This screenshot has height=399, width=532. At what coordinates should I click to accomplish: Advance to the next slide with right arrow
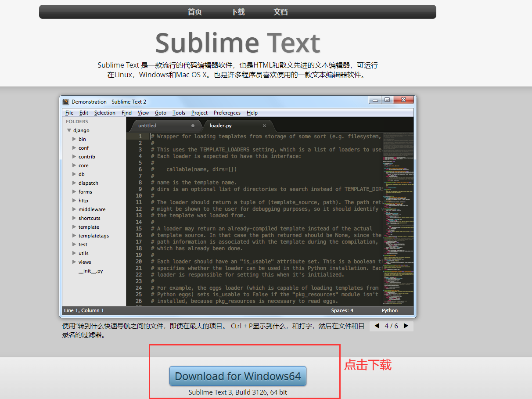pyautogui.click(x=406, y=326)
